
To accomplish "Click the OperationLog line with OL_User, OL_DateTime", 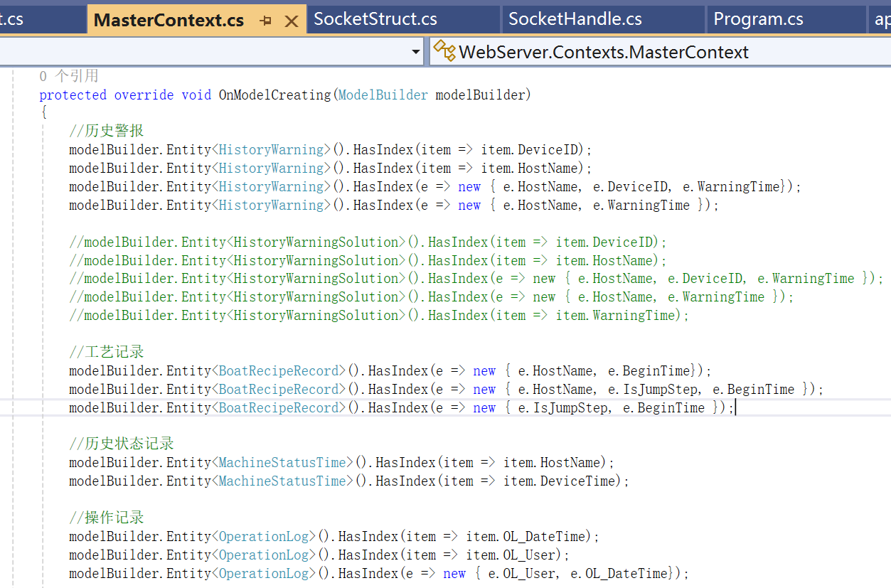I will click(379, 573).
